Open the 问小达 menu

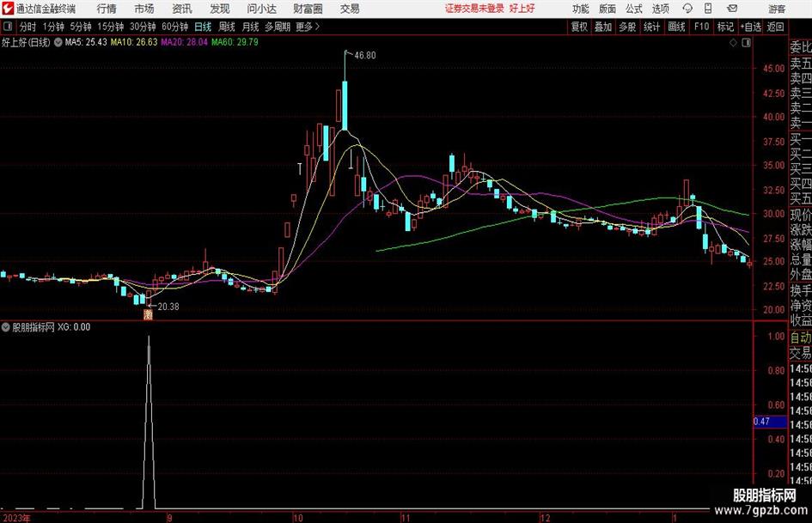tap(261, 9)
